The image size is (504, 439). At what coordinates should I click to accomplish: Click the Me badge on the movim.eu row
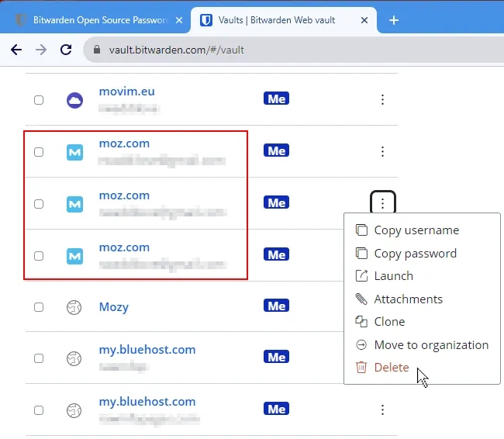(x=276, y=99)
